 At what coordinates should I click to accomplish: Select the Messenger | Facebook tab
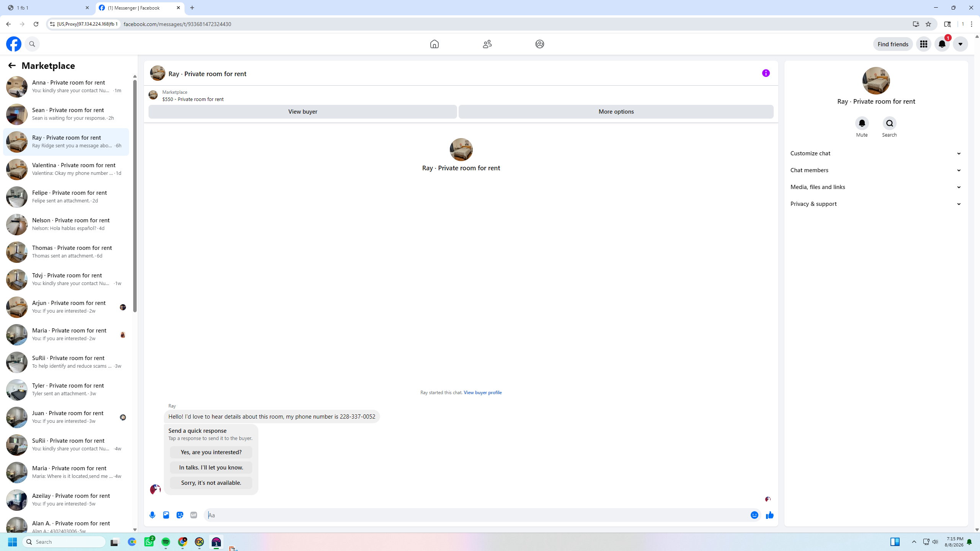tap(139, 8)
